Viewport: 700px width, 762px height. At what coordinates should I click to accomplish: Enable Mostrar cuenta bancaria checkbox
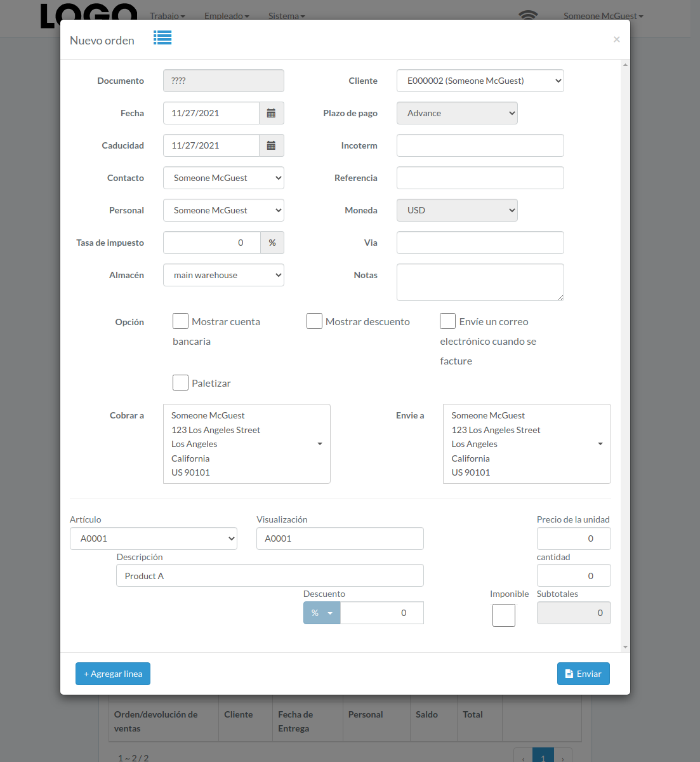coord(180,321)
